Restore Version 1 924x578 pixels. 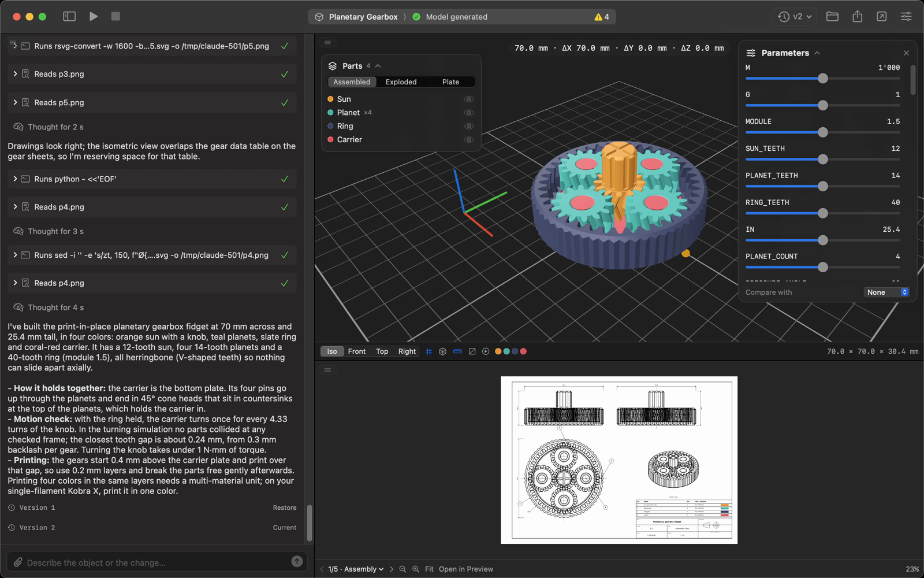pos(285,508)
